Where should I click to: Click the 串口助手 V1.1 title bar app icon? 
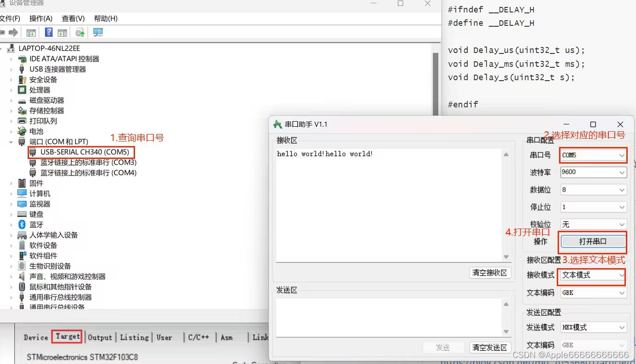pos(277,124)
